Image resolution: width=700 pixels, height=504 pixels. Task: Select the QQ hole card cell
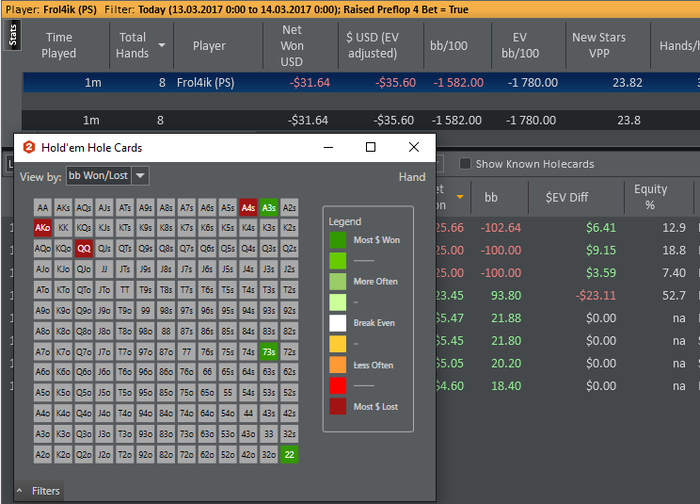click(83, 249)
